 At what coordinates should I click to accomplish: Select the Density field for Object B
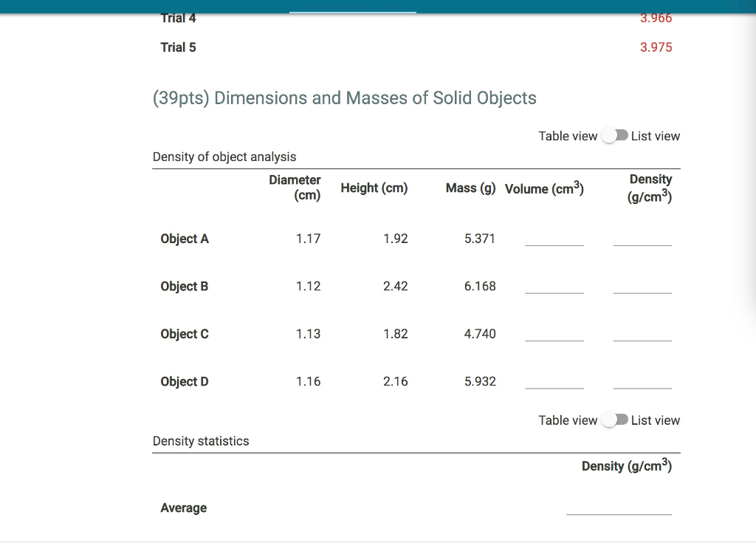pyautogui.click(x=642, y=290)
